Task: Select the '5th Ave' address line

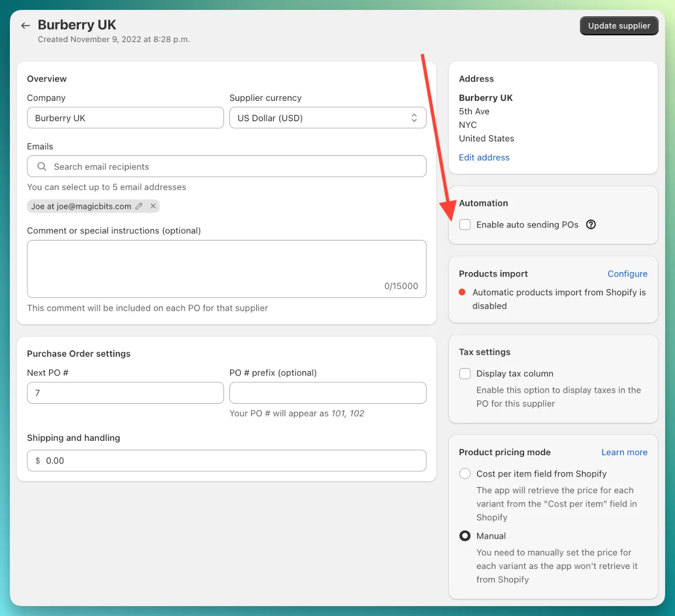Action: click(474, 111)
